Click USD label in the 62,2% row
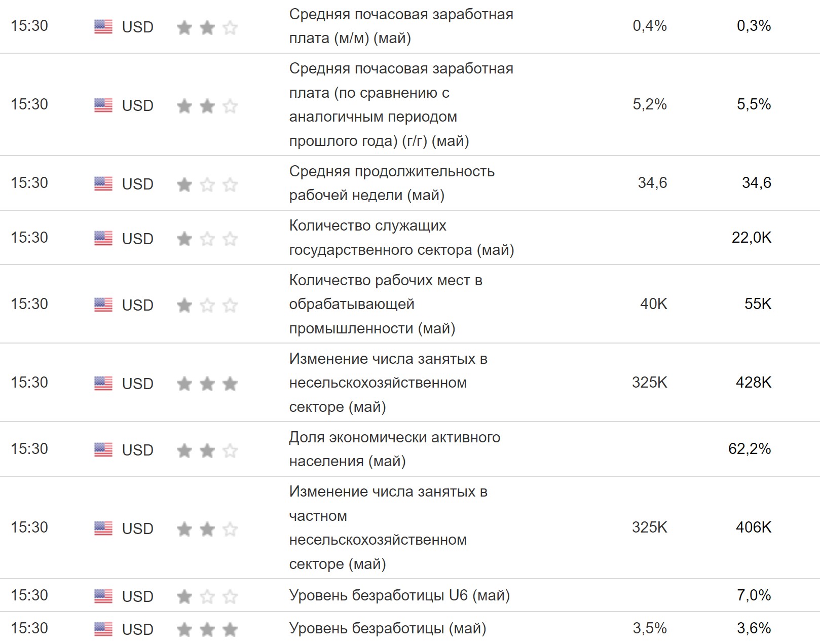 (137, 450)
